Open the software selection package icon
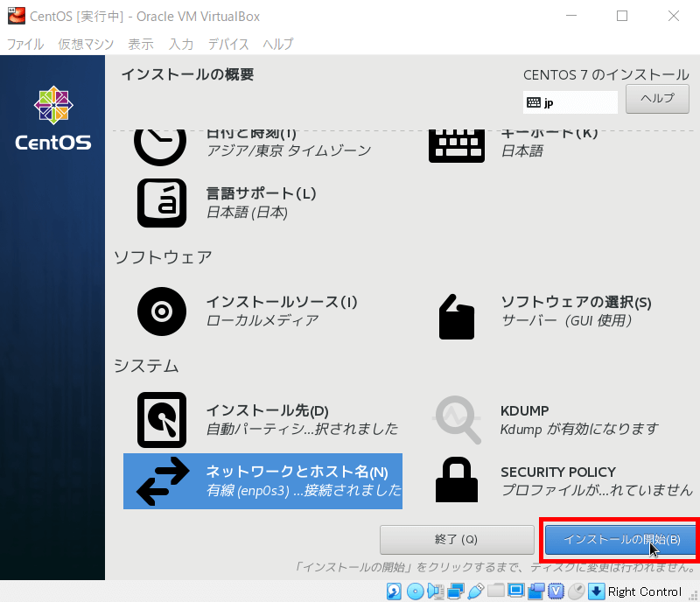The height and width of the screenshot is (602, 700). 456,317
